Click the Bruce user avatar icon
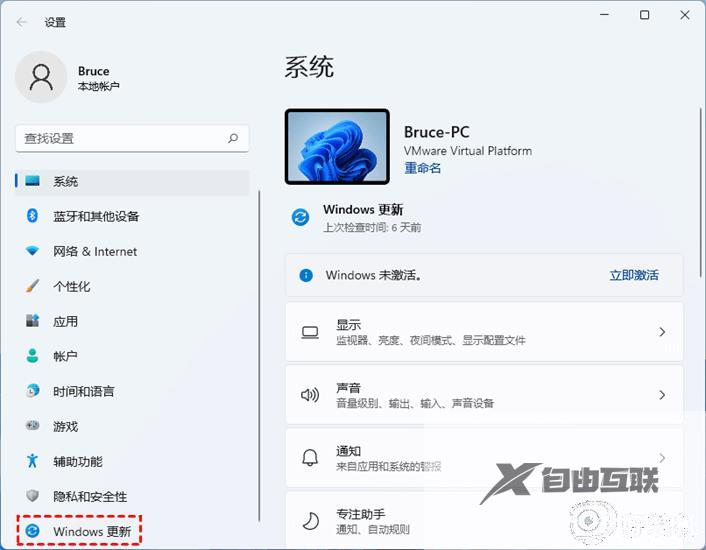This screenshot has width=706, height=550. point(41,77)
